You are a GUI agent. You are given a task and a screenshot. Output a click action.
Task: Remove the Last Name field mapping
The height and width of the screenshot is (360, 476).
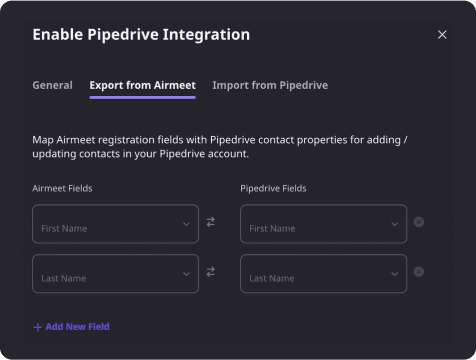[419, 272]
